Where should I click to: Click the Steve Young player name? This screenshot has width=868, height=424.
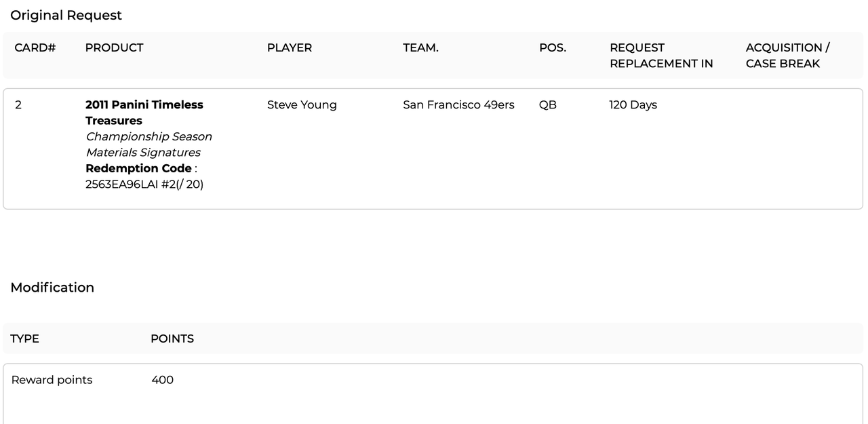click(x=302, y=105)
